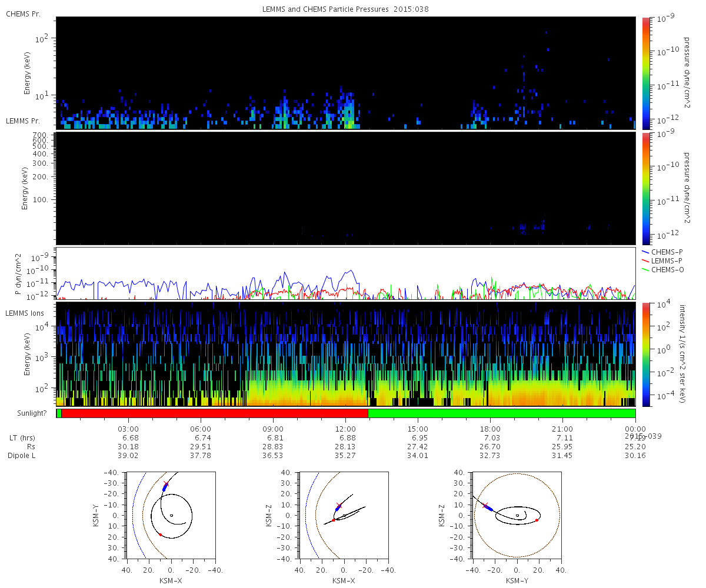
Task: Click the LEMMS Ions intensity color bar
Action: pyautogui.click(x=645, y=354)
